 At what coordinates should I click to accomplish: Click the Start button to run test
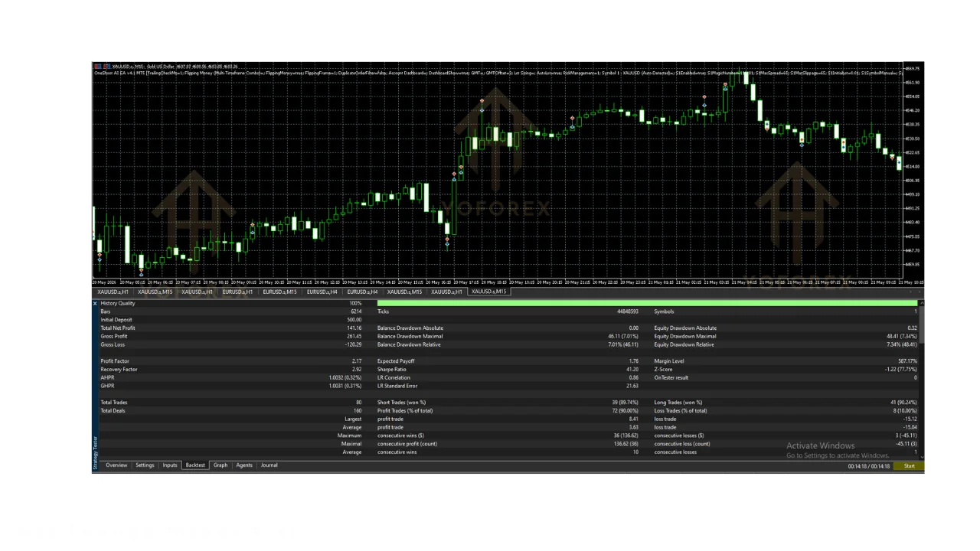point(909,466)
